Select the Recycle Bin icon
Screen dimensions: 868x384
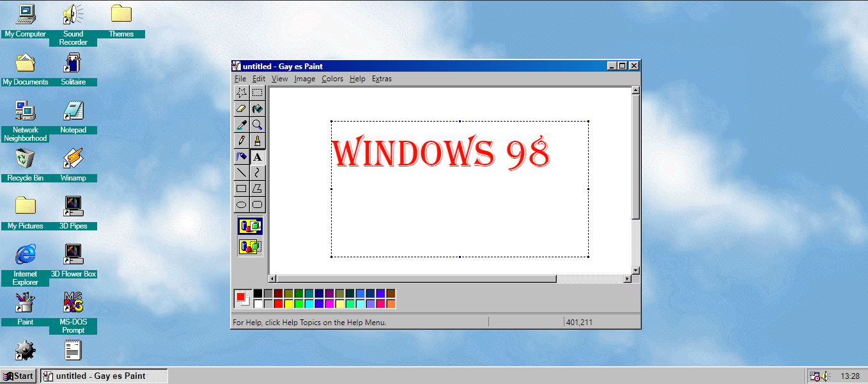click(x=26, y=165)
